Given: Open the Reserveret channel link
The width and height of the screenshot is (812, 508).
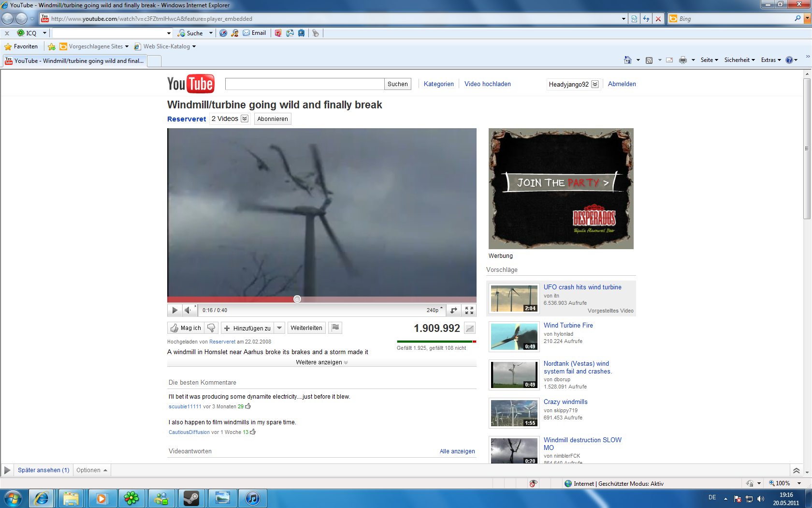Looking at the screenshot, I should tap(187, 119).
